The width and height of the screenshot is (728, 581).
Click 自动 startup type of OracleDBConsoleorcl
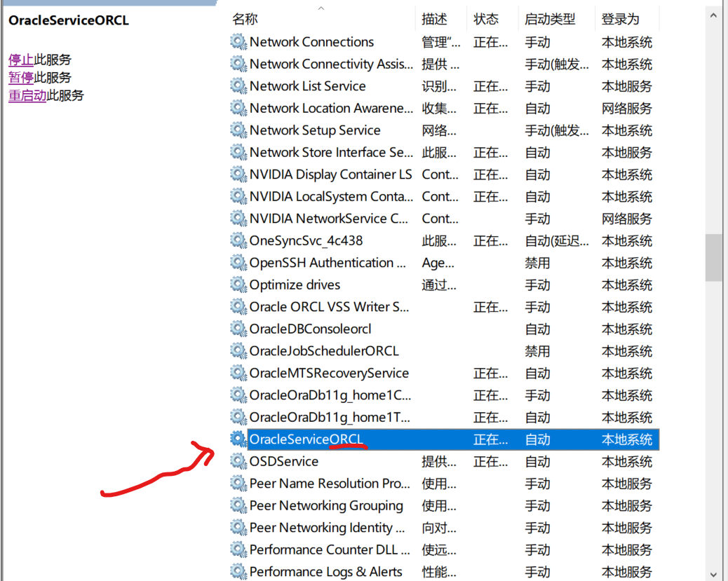537,329
